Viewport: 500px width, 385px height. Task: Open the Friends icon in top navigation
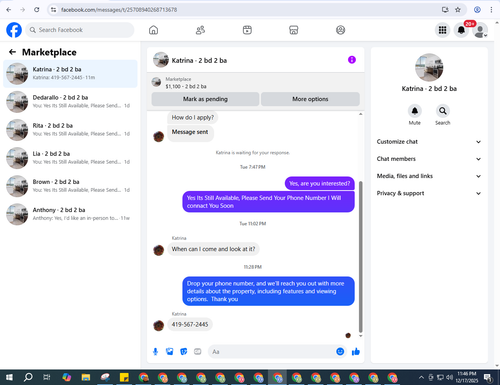click(200, 30)
